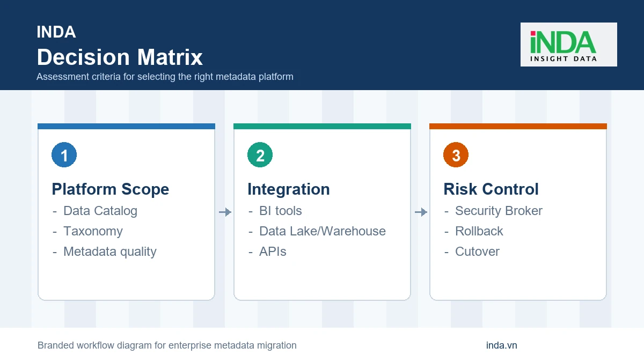The width and height of the screenshot is (644, 362).
Task: Select the Platform Scope heading
Action: (111, 189)
